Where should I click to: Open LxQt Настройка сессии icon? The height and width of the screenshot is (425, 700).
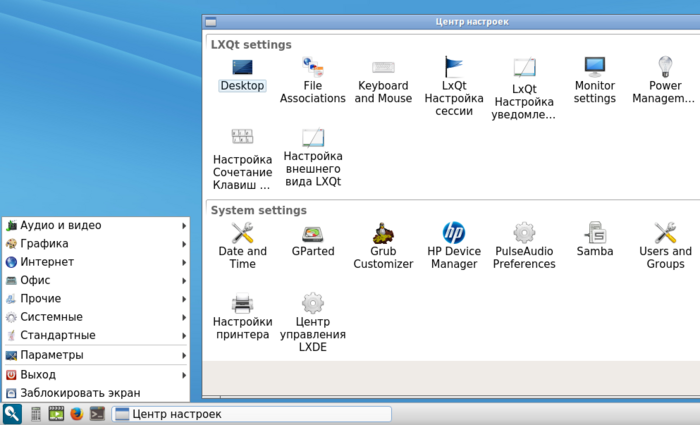(454, 86)
